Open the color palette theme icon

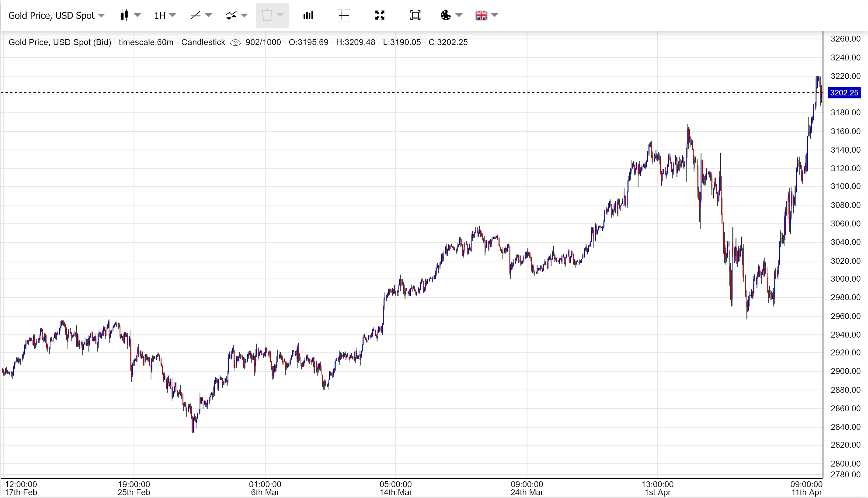446,15
